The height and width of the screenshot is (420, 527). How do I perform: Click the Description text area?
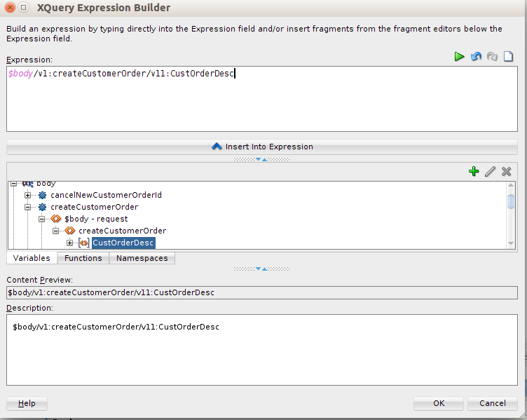(262, 350)
